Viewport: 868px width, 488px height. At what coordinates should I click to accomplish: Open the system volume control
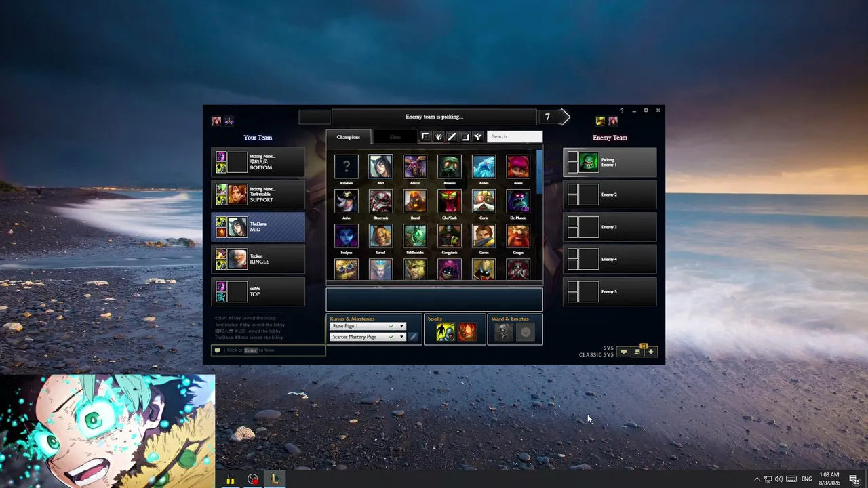pos(778,479)
